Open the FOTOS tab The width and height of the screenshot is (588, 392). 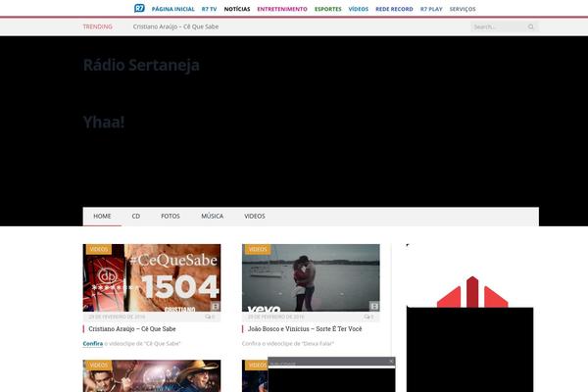coord(171,216)
